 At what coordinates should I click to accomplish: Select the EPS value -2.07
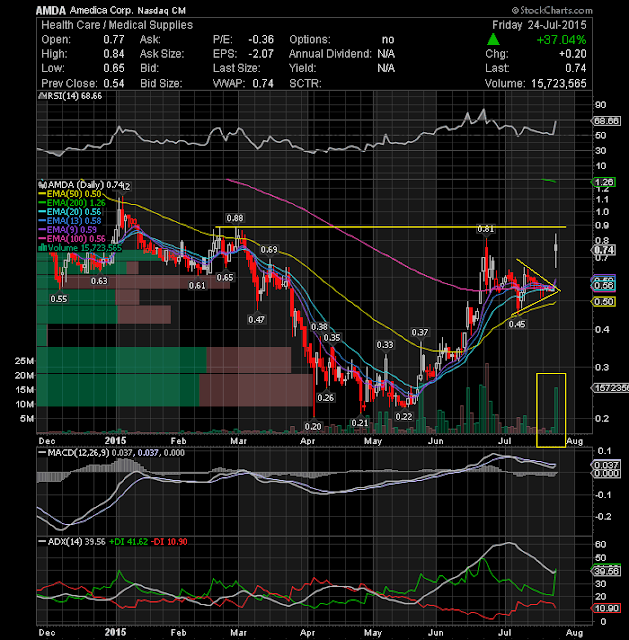point(261,54)
